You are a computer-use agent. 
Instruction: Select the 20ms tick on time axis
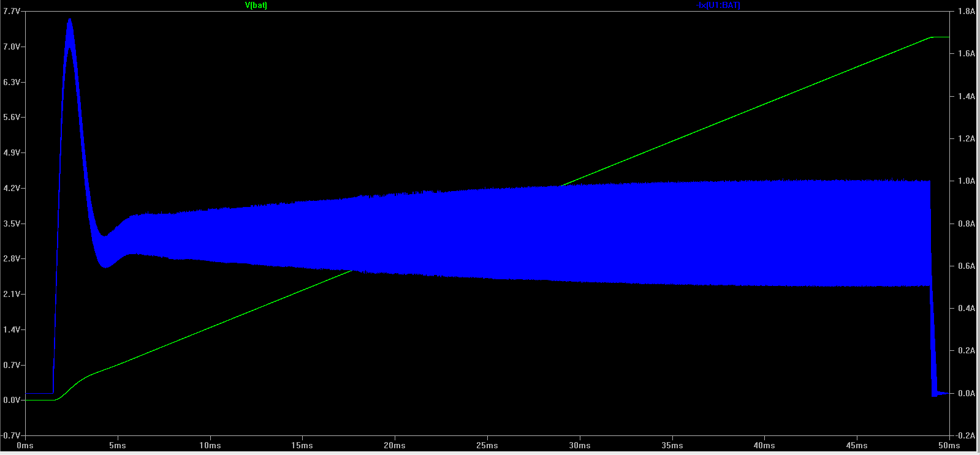(395, 445)
